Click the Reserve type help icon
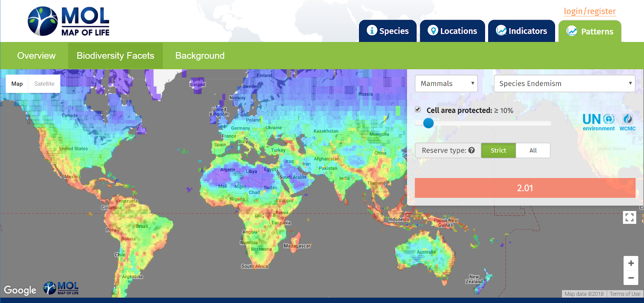Screen dimensions: 644x303 pos(471,150)
